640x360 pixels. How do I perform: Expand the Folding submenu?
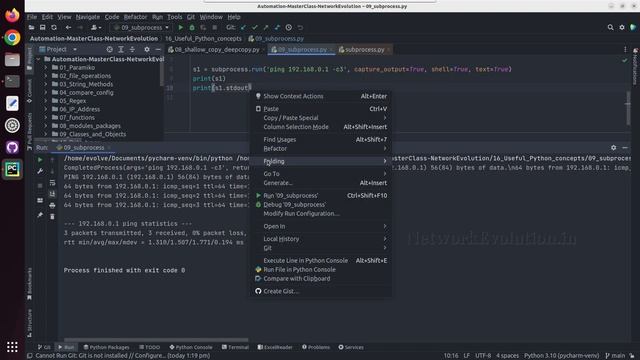pos(321,161)
